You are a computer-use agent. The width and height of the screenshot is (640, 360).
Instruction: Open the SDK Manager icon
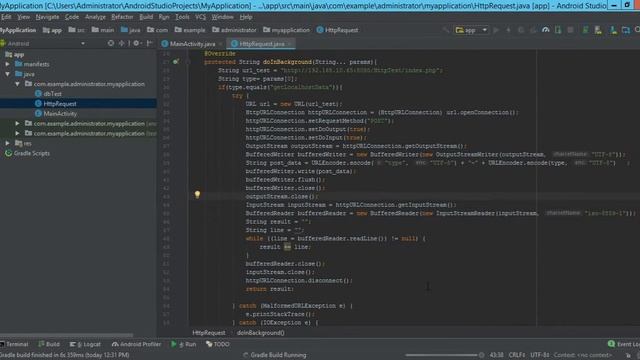click(613, 30)
